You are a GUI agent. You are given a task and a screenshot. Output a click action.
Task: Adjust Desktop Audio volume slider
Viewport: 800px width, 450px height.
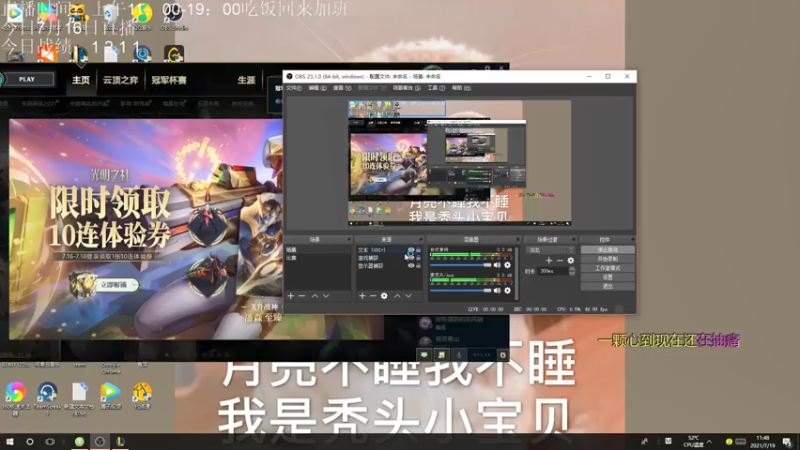[x=460, y=265]
